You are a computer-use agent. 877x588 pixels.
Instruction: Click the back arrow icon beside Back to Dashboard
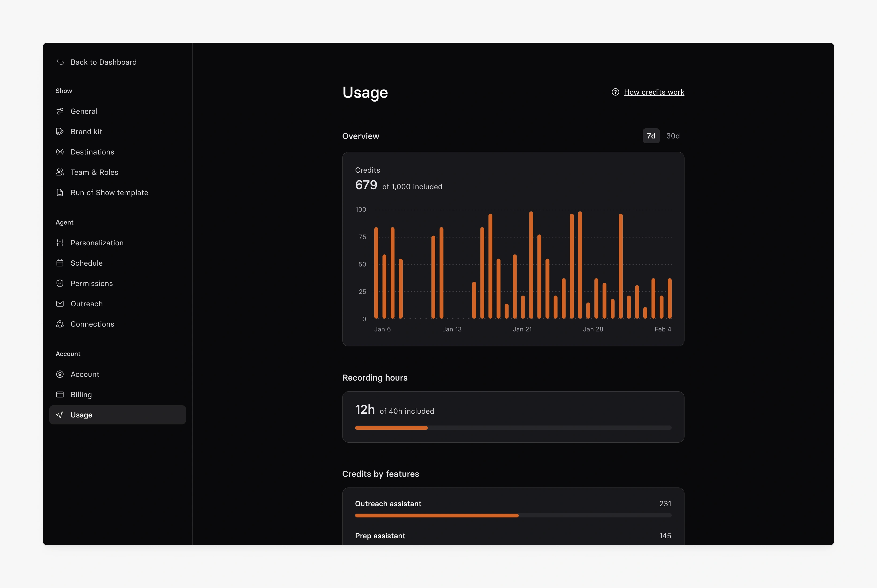(60, 62)
